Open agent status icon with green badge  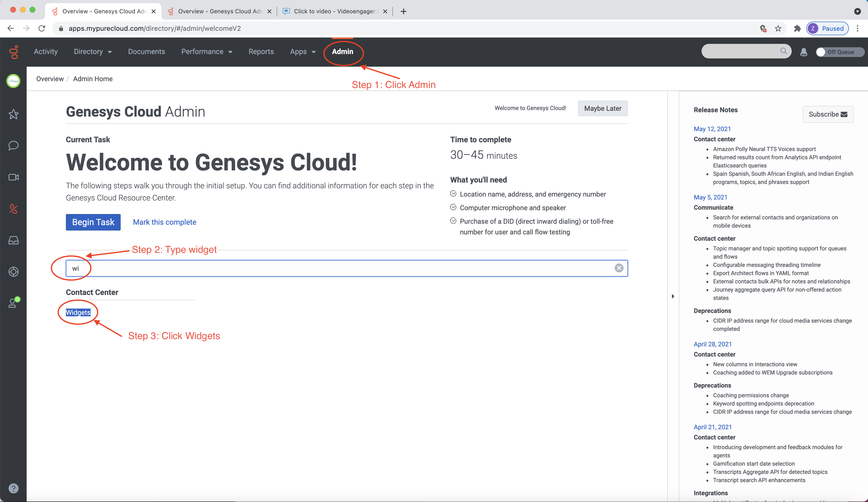click(x=14, y=302)
